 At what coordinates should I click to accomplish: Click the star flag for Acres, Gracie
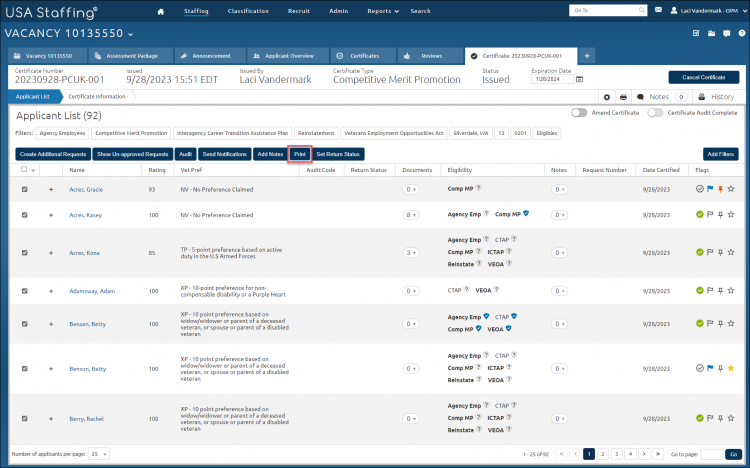pyautogui.click(x=731, y=189)
